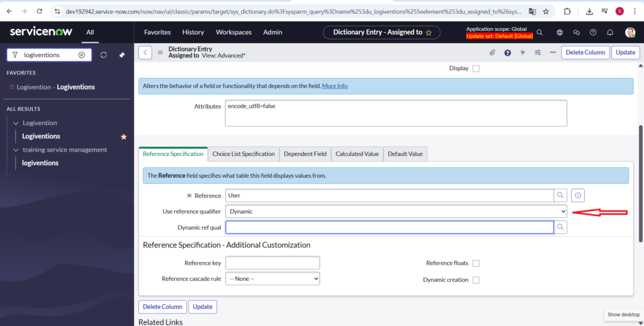644x326 pixels.
Task: Open the Use reference qualifier dropdown
Action: tap(396, 212)
